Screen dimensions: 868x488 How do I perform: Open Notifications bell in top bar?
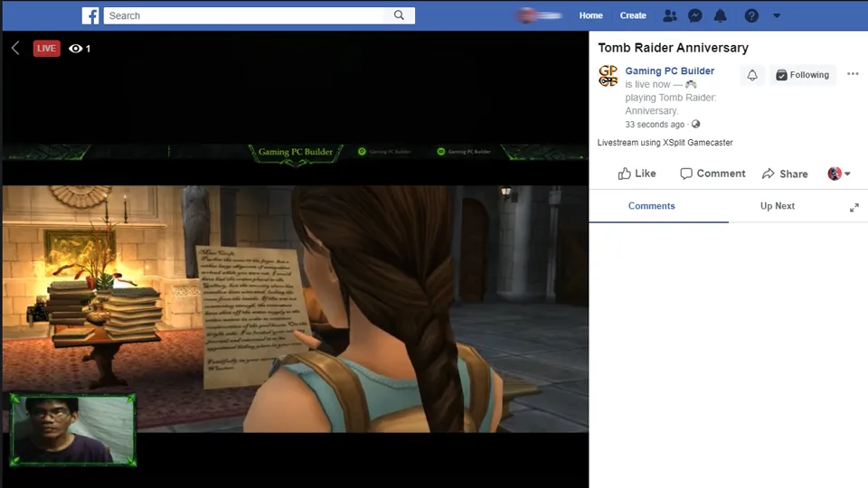click(x=721, y=15)
